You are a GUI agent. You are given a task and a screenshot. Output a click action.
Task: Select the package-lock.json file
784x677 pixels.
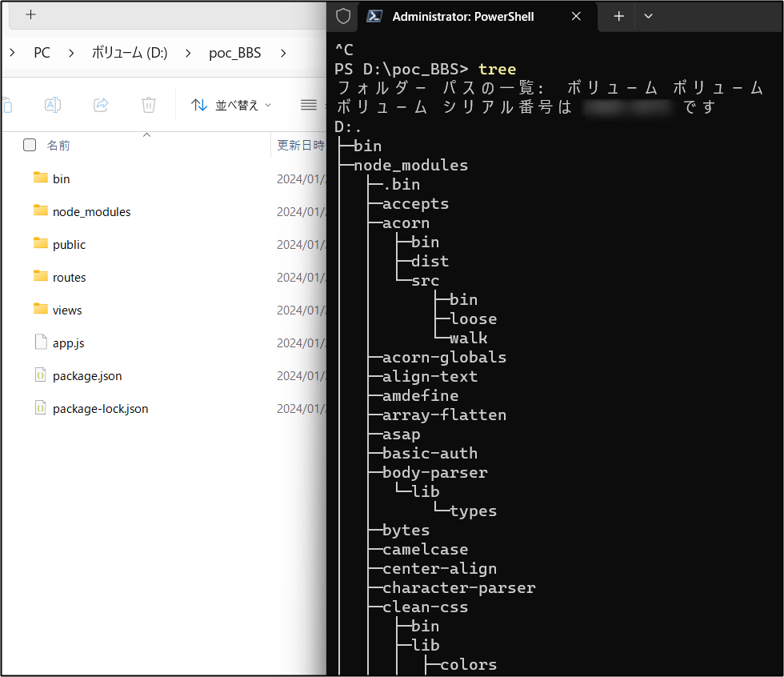click(x=101, y=408)
